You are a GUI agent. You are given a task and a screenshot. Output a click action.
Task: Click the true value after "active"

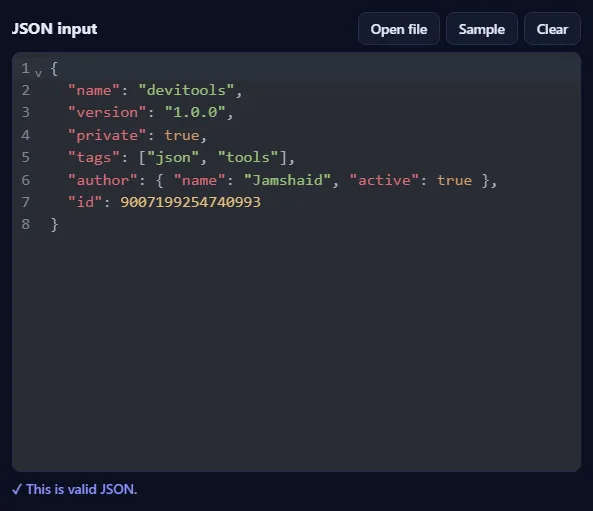[x=454, y=180]
